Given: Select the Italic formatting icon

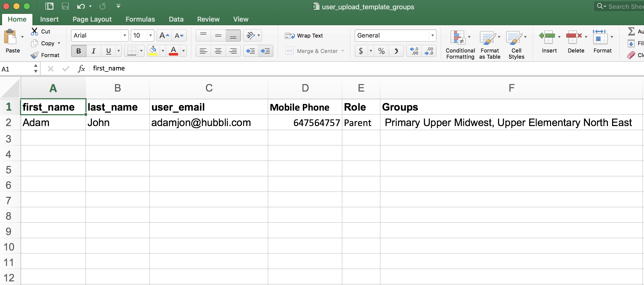Looking at the screenshot, I should pos(93,51).
